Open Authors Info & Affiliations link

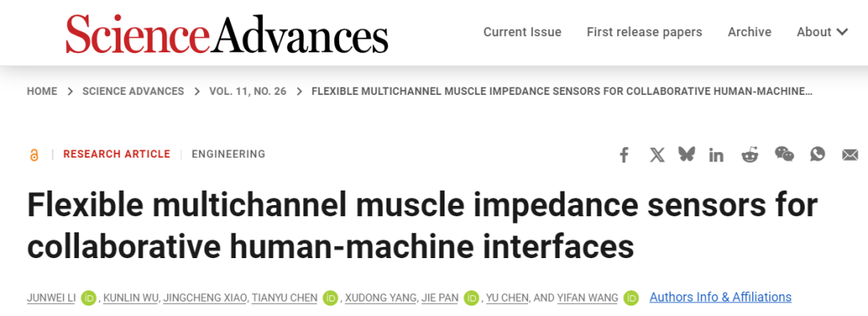pyautogui.click(x=720, y=298)
